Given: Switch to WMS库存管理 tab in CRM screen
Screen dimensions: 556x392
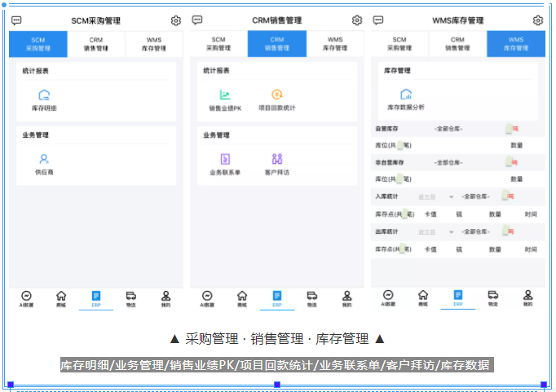Looking at the screenshot, I should pos(335,44).
